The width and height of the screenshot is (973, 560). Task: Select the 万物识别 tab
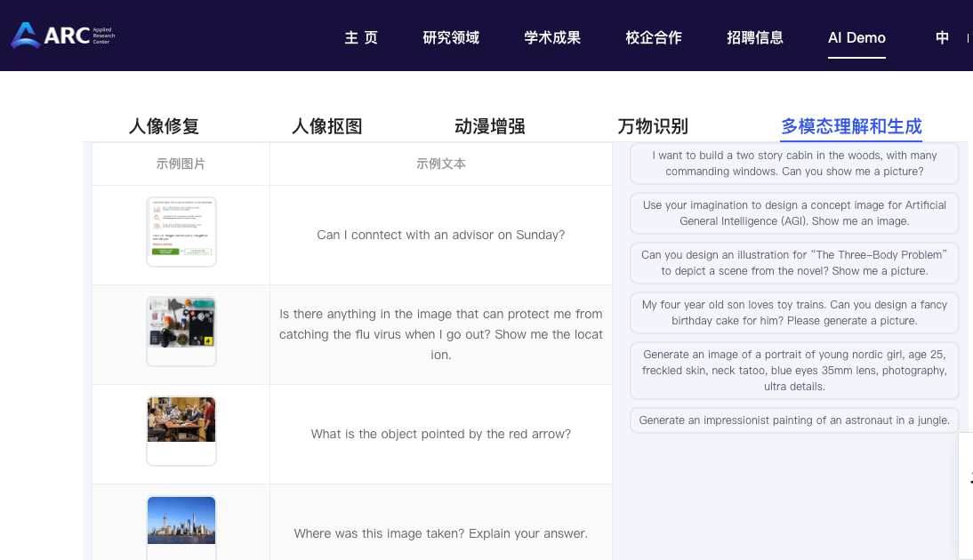653,126
